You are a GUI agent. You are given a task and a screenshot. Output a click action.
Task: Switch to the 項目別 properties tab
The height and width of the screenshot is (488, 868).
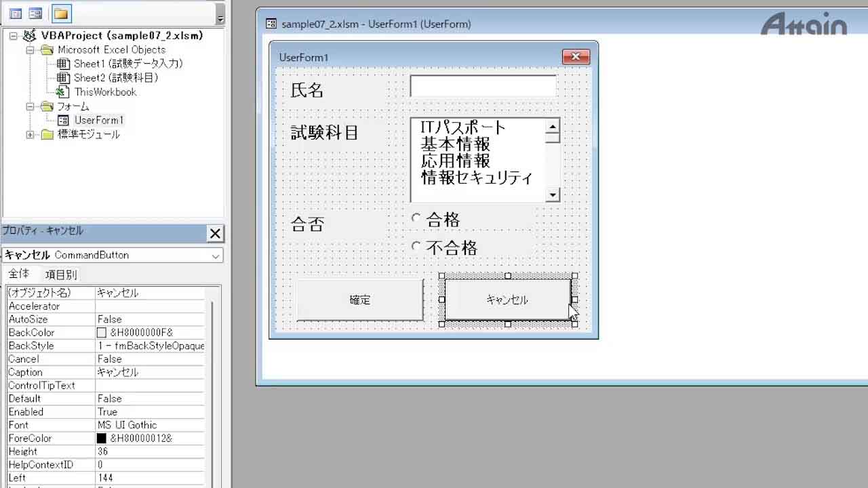click(61, 274)
